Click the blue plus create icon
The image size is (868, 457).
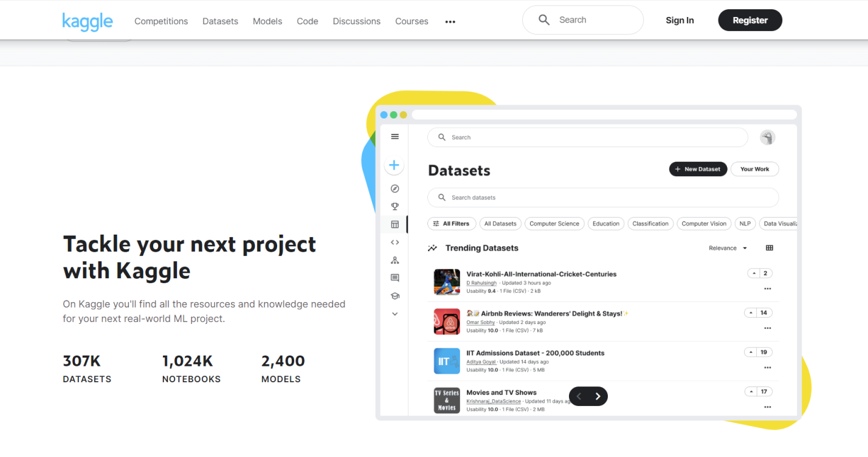[394, 165]
